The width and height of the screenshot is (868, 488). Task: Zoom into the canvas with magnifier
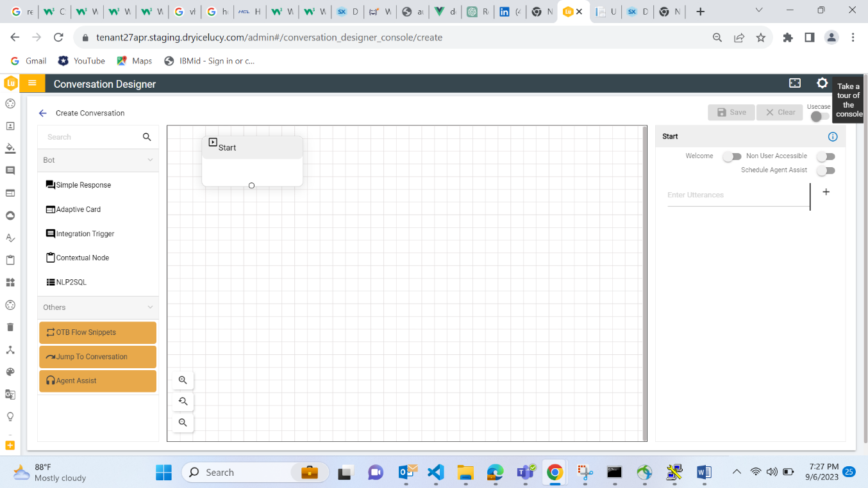(x=182, y=380)
